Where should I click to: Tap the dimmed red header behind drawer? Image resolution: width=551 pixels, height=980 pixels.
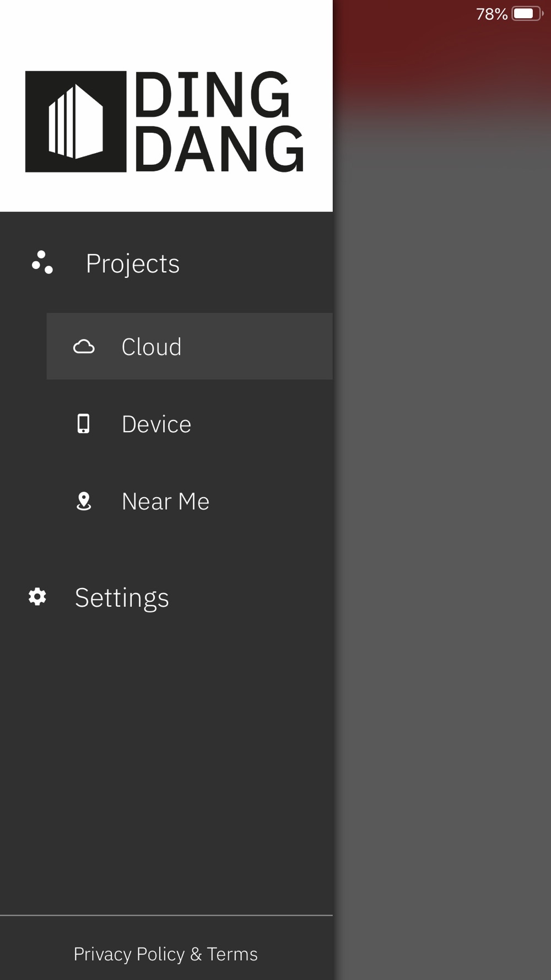point(442,61)
